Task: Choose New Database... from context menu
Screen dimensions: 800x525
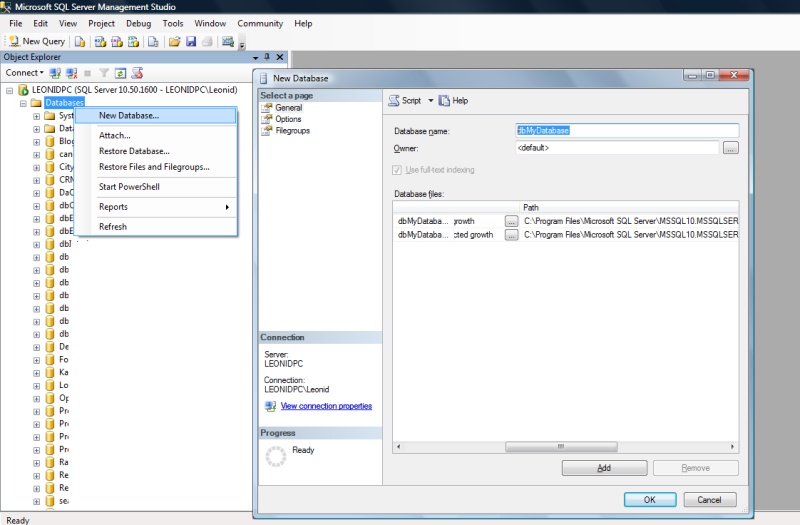Action: (x=156, y=116)
